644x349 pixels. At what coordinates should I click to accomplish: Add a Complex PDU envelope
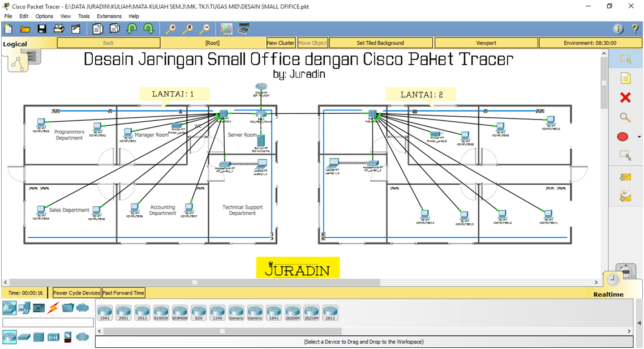tap(625, 197)
